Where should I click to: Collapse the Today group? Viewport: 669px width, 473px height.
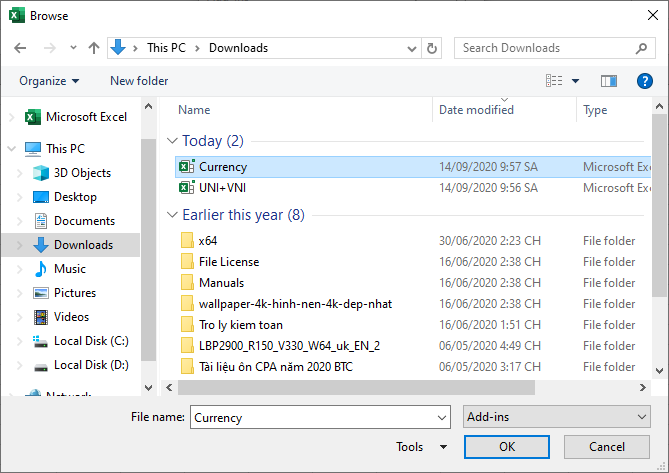point(172,141)
